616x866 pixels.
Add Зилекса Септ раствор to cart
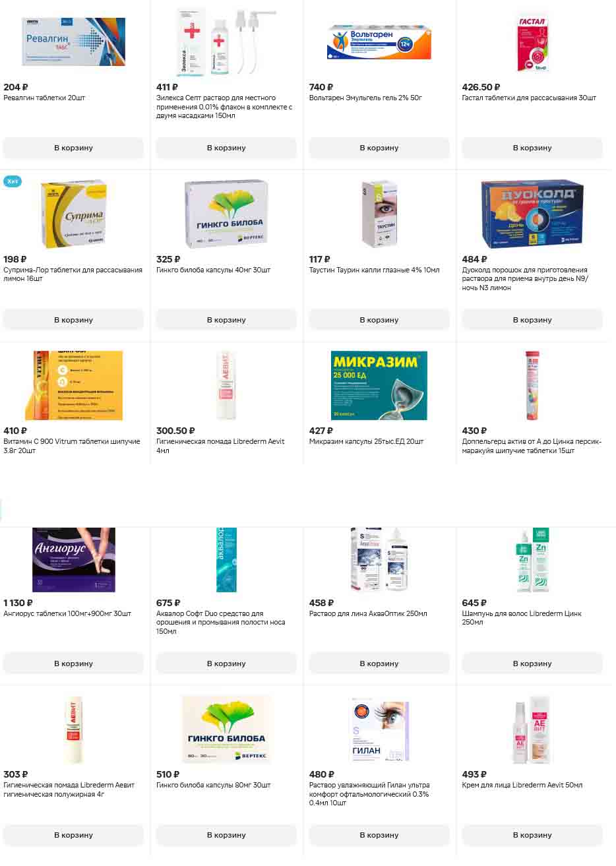click(226, 148)
